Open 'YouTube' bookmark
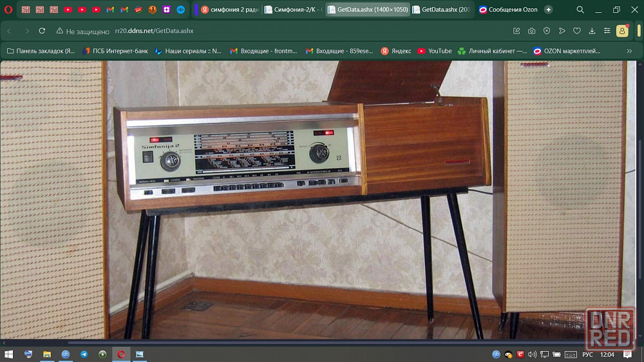644x362 pixels. coord(435,51)
